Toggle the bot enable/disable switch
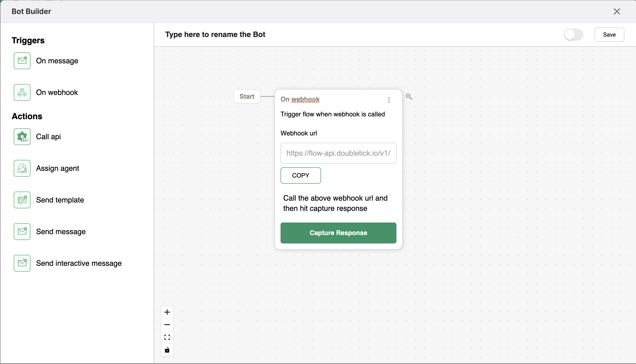This screenshot has height=364, width=636. coord(573,34)
